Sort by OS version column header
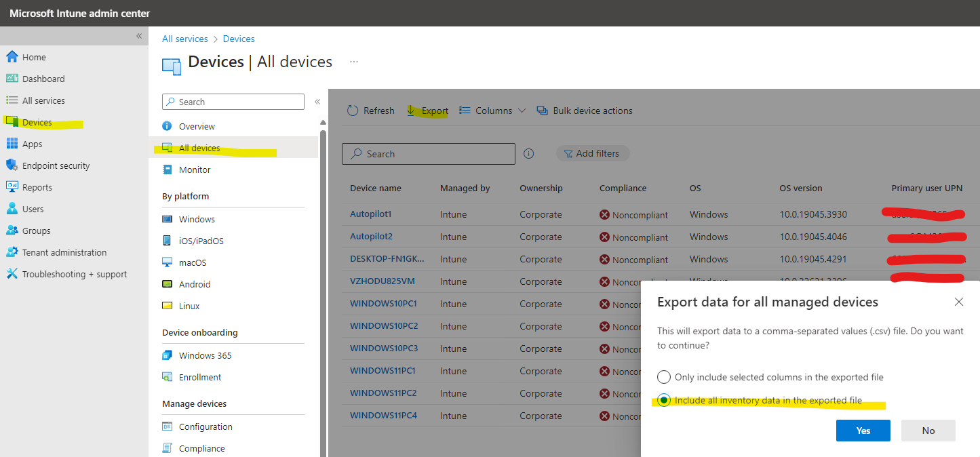980x457 pixels. click(x=801, y=188)
